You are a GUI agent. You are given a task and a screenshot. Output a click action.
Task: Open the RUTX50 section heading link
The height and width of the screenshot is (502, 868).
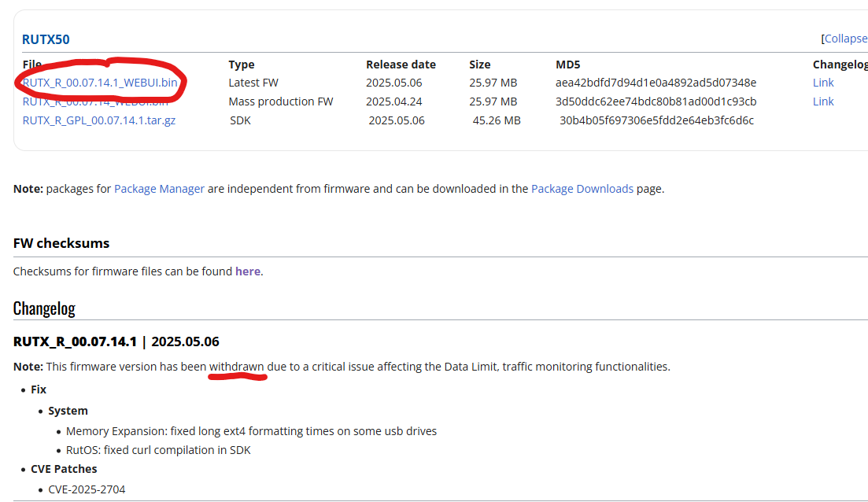coord(46,39)
